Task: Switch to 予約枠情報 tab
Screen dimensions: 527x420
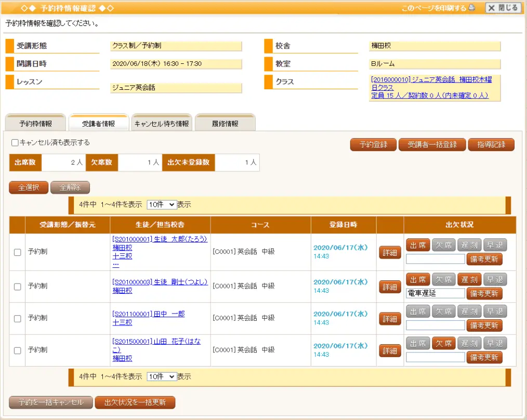Action: pos(35,124)
